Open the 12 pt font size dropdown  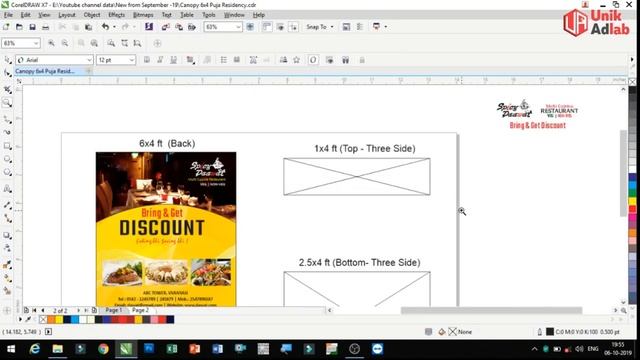coord(131,60)
